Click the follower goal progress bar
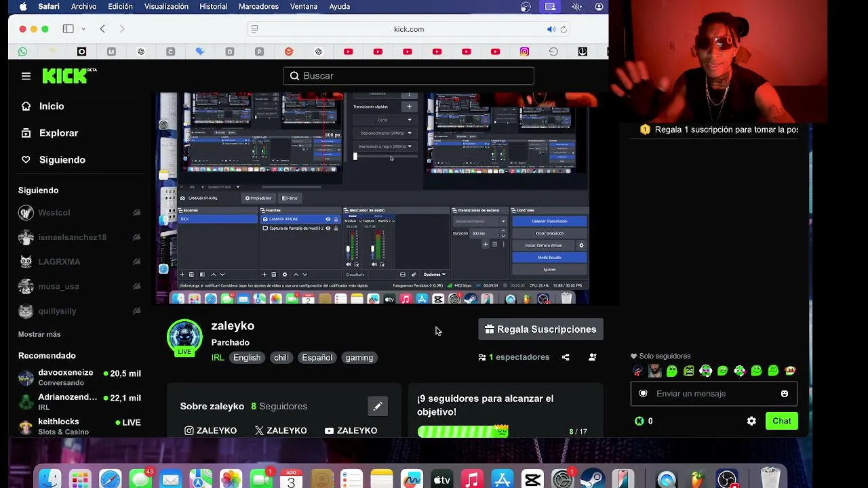The width and height of the screenshot is (868, 488). [x=463, y=431]
